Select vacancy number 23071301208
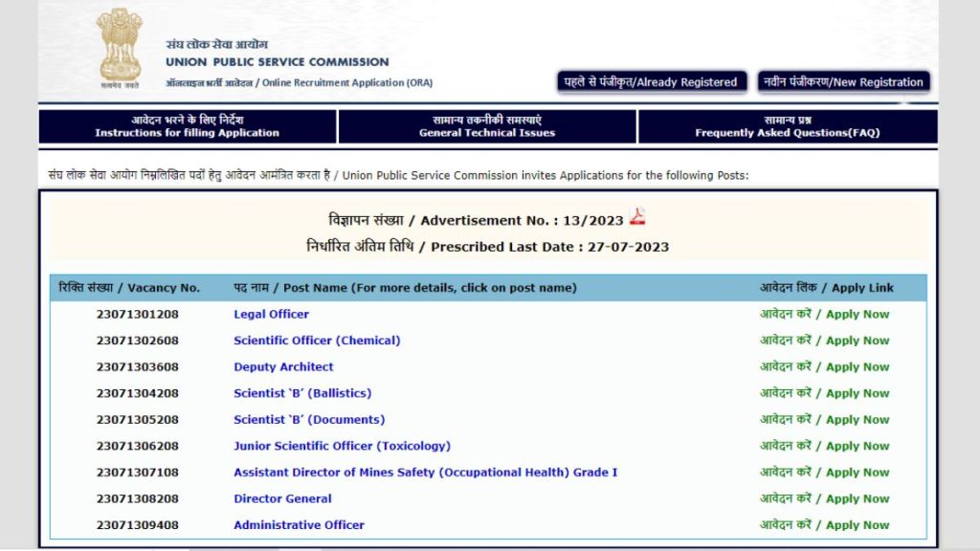This screenshot has width=980, height=551. tap(138, 314)
